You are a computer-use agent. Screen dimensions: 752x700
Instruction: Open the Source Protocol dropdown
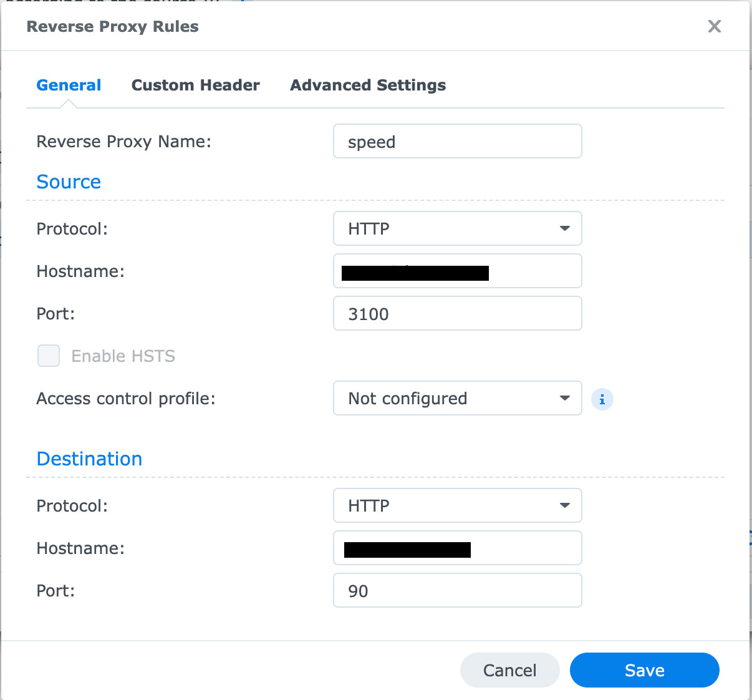click(457, 228)
